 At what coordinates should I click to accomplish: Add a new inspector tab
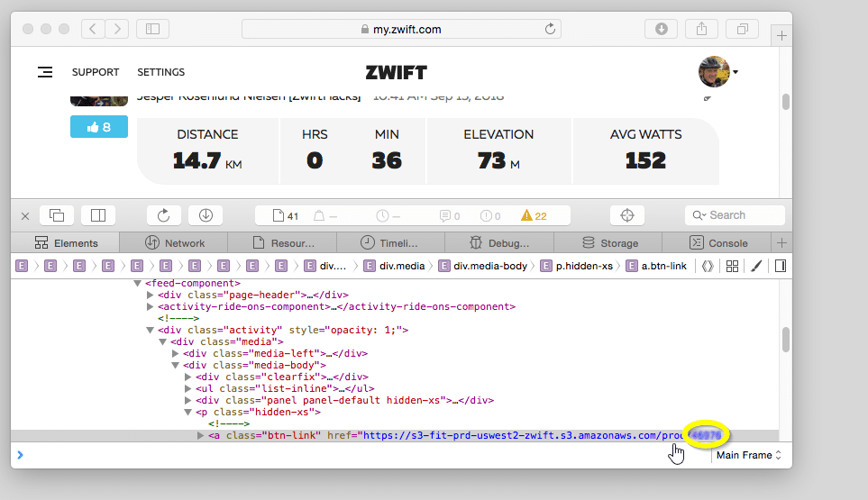click(x=781, y=243)
